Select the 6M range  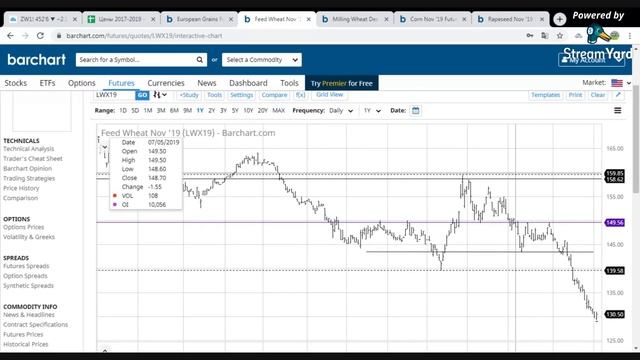point(174,111)
